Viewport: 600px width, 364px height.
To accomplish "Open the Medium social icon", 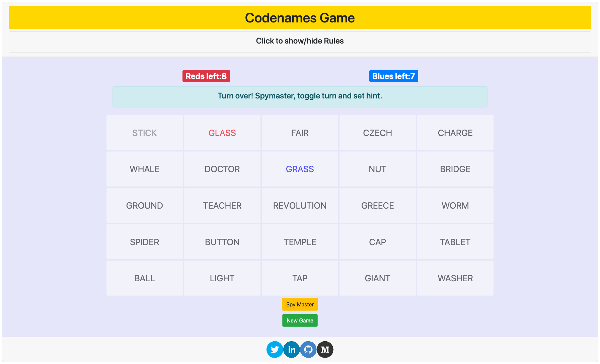I will pyautogui.click(x=325, y=350).
